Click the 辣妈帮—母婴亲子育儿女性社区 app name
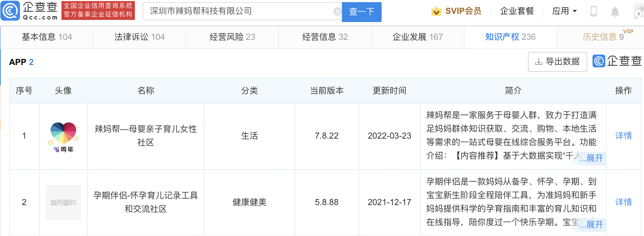This screenshot has width=644, height=236. (146, 136)
